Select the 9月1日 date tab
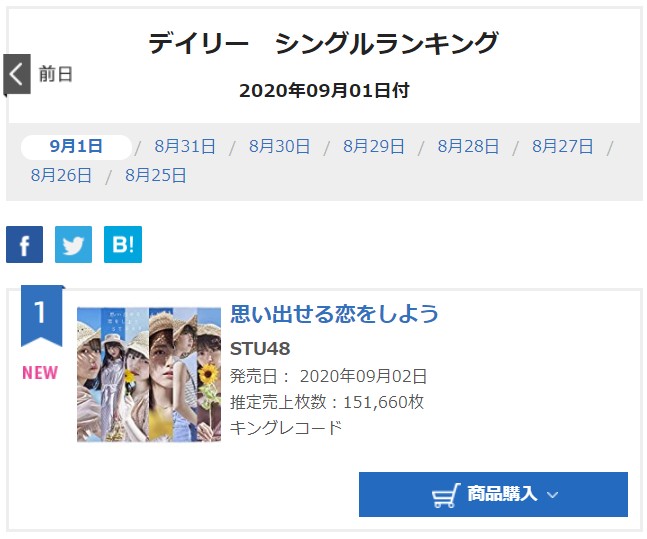647x539 pixels. [x=76, y=147]
